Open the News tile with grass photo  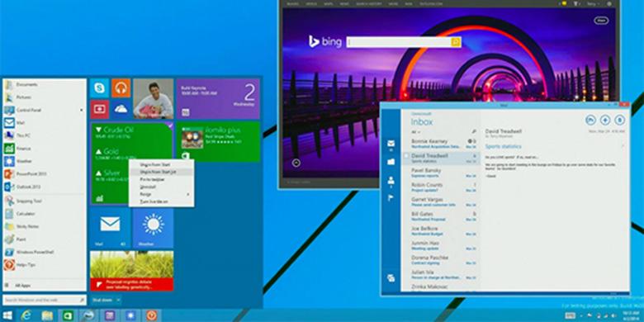(x=131, y=271)
